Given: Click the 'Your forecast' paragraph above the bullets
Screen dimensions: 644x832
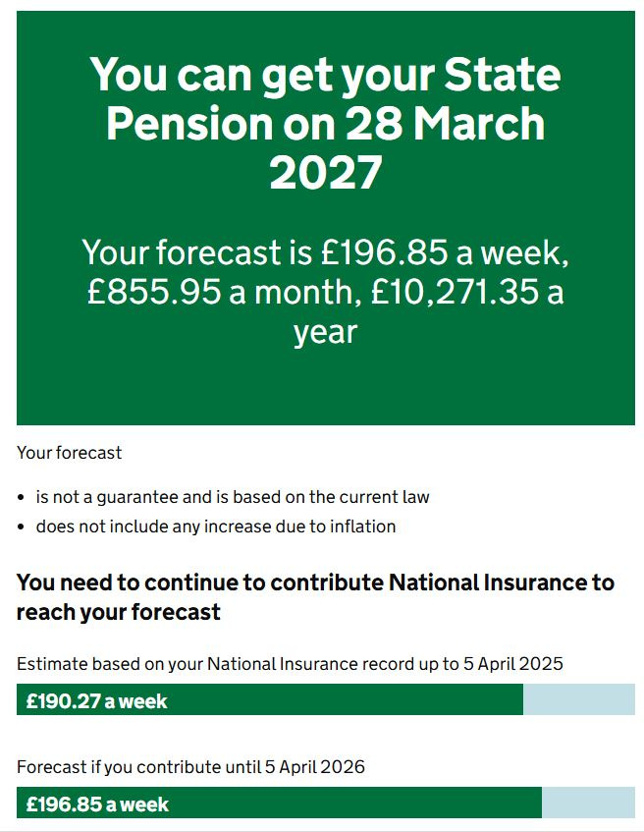Looking at the screenshot, I should [70, 453].
